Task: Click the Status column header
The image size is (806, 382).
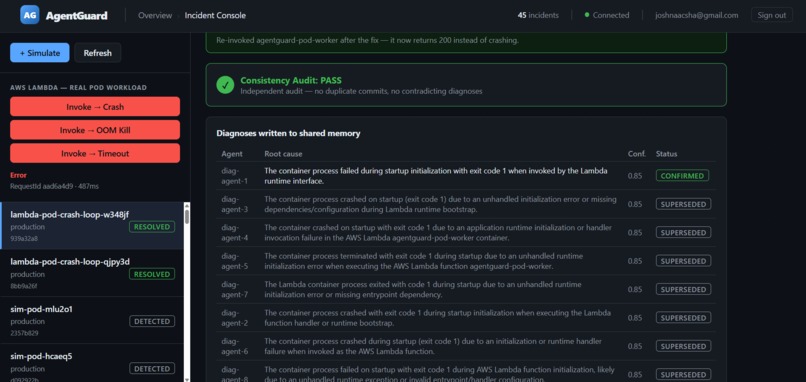Action: tap(666, 154)
